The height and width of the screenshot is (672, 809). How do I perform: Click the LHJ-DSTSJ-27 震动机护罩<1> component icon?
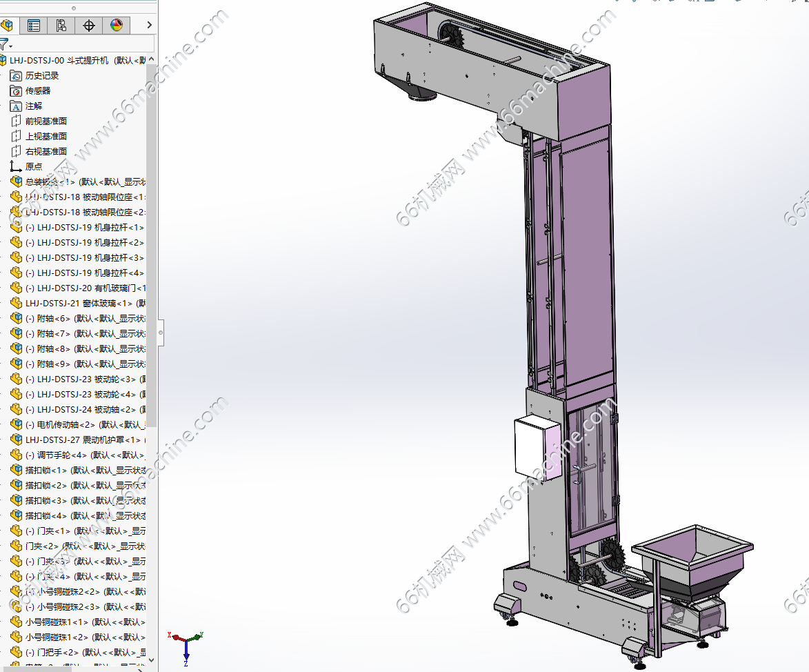16,439
